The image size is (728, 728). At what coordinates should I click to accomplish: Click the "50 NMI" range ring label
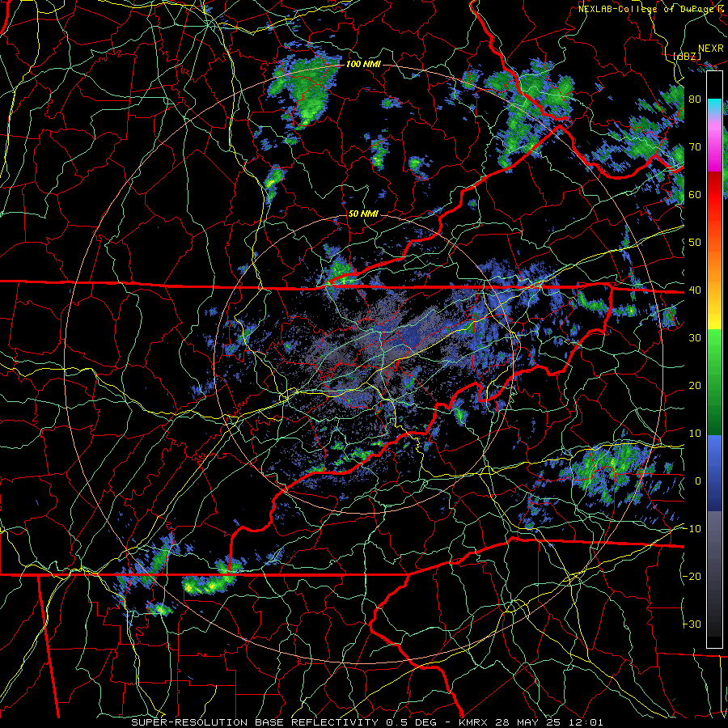point(363,214)
